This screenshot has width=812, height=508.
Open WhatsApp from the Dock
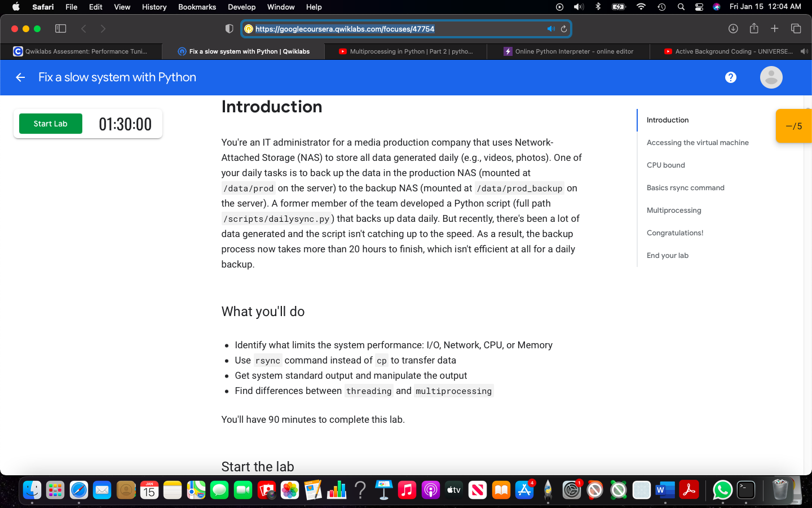pyautogui.click(x=722, y=491)
